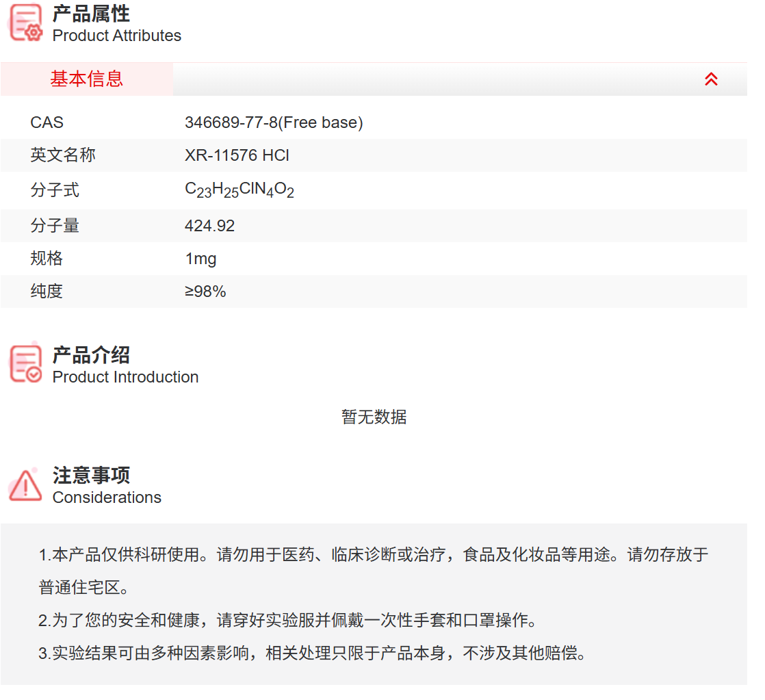
Task: Collapse the 基本信息 section via double-chevron
Action: pyautogui.click(x=712, y=79)
